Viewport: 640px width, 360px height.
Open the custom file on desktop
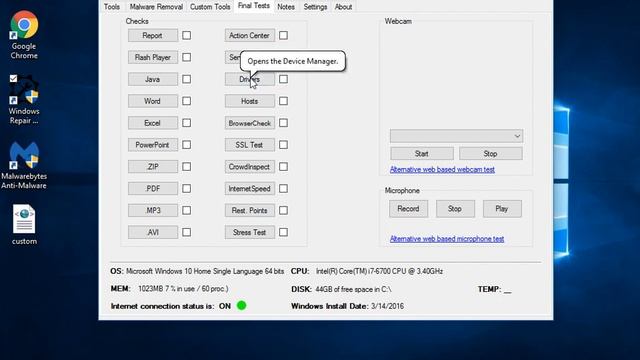click(x=24, y=224)
